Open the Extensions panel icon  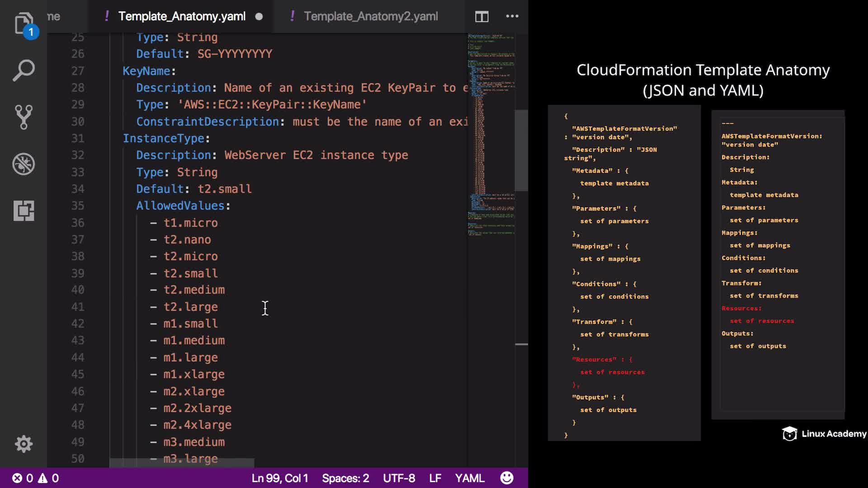[x=24, y=211]
